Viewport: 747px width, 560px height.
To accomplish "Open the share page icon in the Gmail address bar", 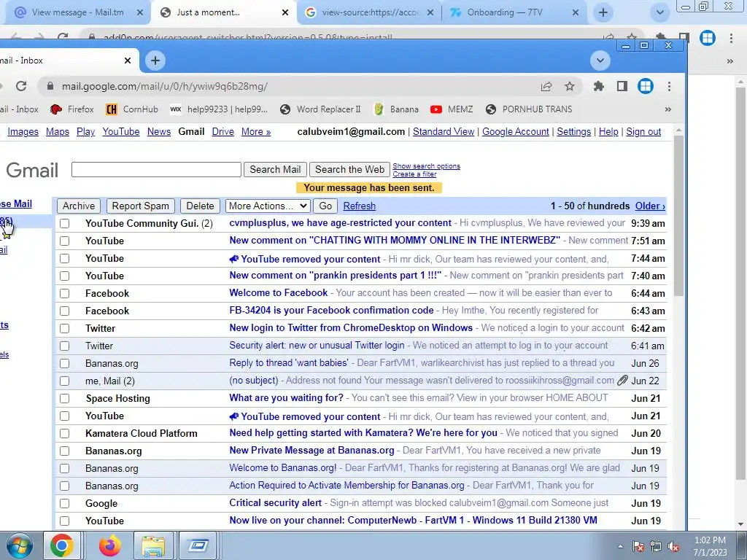I will 546,86.
